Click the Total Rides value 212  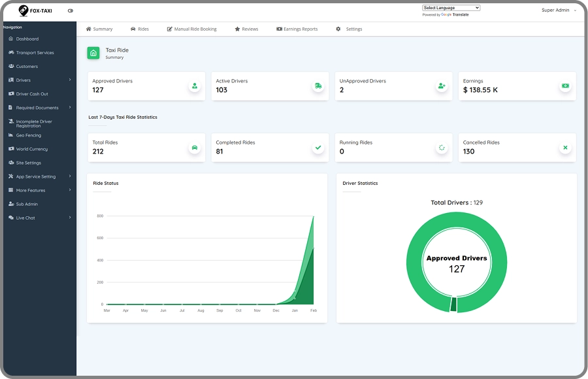tap(98, 151)
